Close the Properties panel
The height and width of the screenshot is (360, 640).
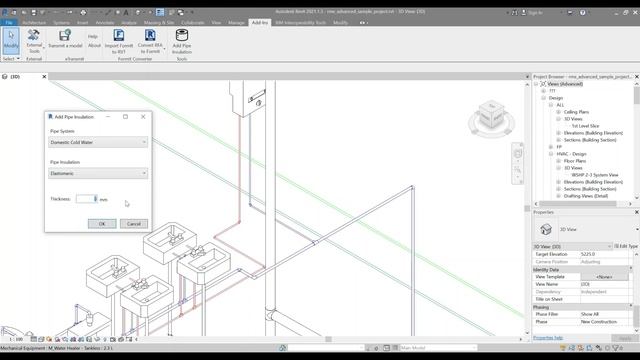[636, 212]
